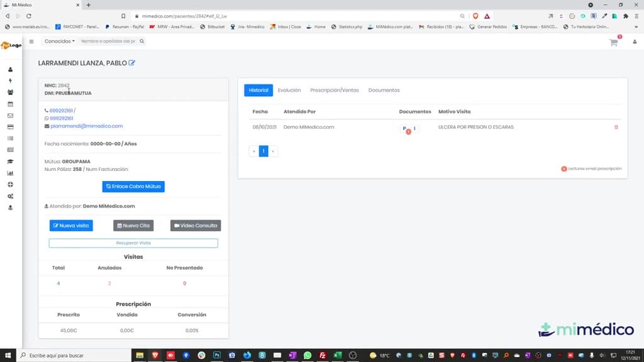Screen dimensions: 644x362
Task: Open the shopping cart icon
Action: click(614, 42)
